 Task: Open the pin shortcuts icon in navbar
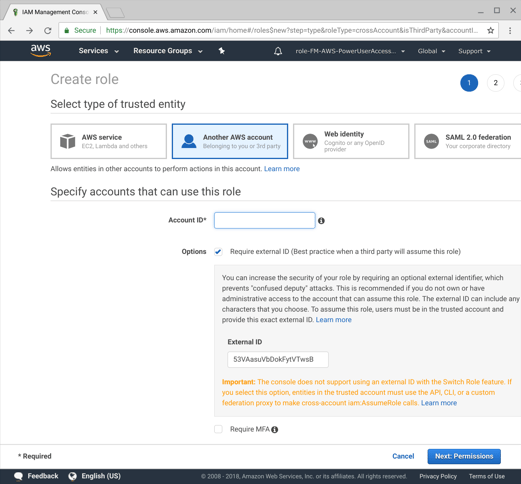click(222, 51)
